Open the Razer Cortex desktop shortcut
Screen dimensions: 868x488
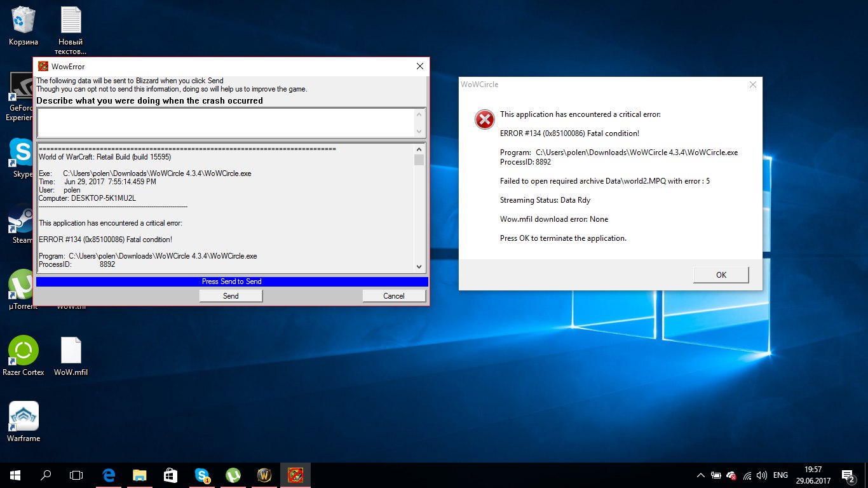coord(24,355)
